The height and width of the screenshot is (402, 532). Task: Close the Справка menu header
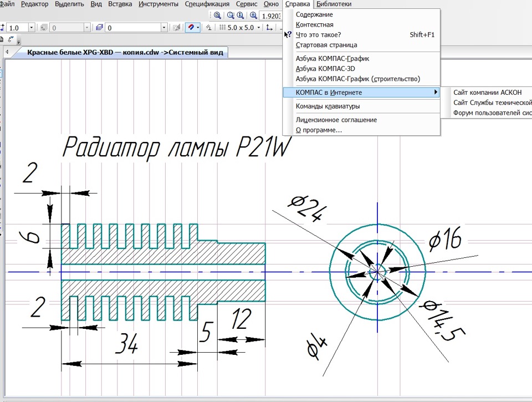298,4
